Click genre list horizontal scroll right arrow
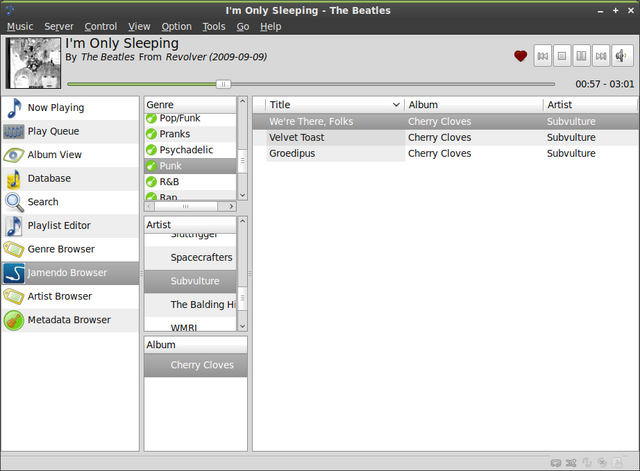Viewport: 640px width, 471px height. point(231,207)
